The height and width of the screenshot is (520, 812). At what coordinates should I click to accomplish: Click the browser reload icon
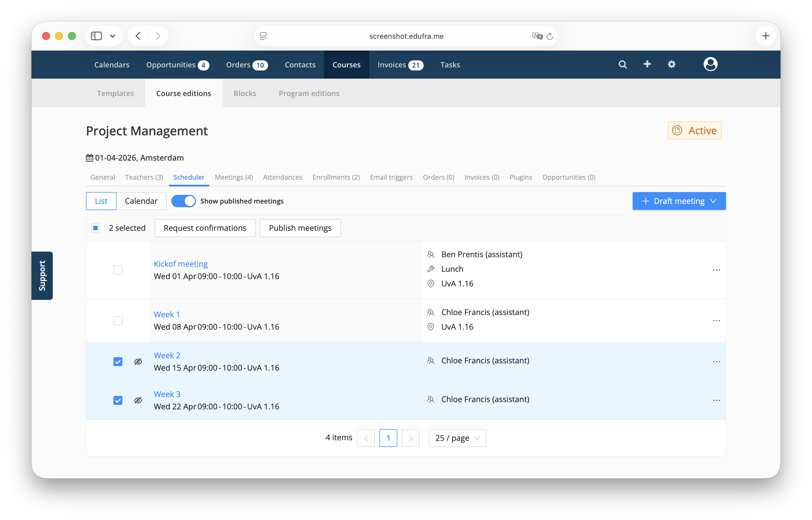click(x=549, y=36)
